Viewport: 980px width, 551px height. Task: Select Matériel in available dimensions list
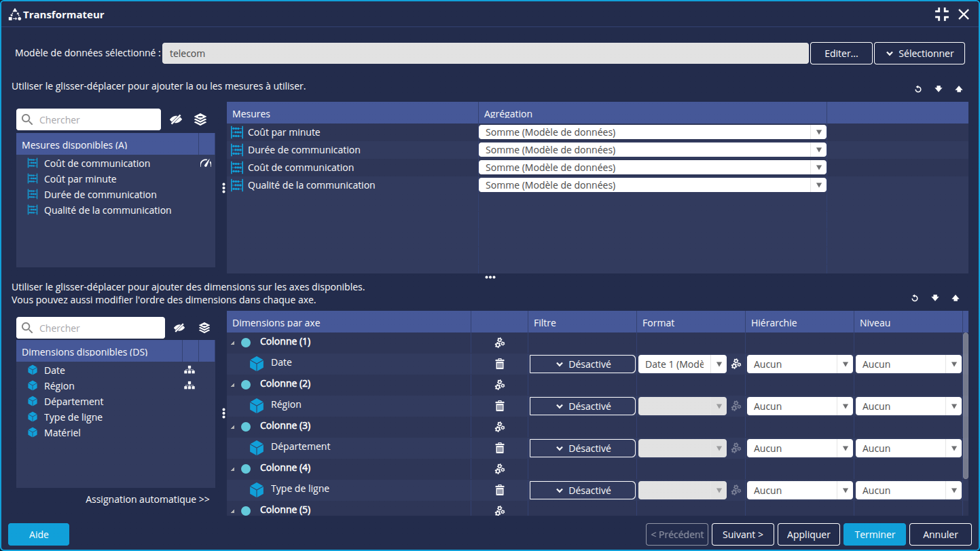coord(62,433)
